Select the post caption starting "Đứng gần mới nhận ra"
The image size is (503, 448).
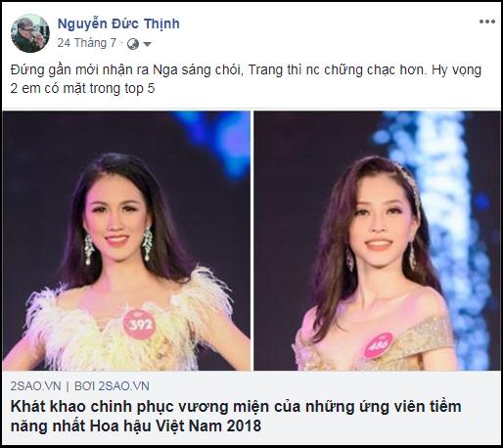246,79
